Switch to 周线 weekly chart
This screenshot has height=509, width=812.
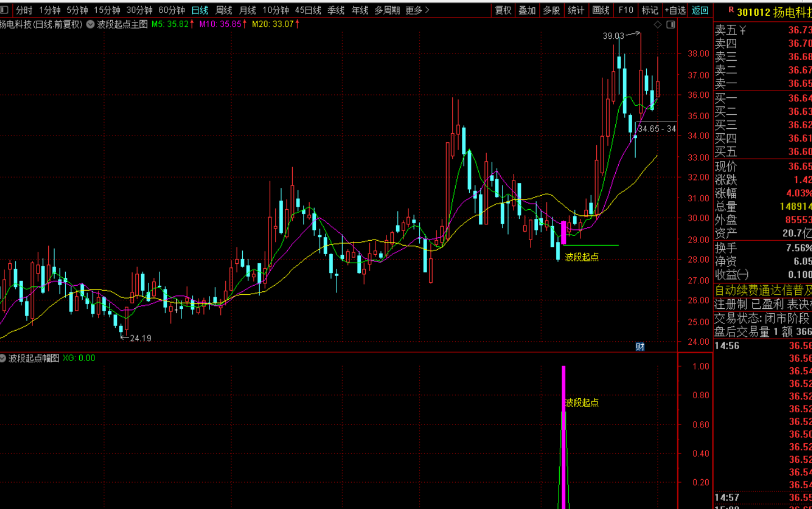(224, 10)
